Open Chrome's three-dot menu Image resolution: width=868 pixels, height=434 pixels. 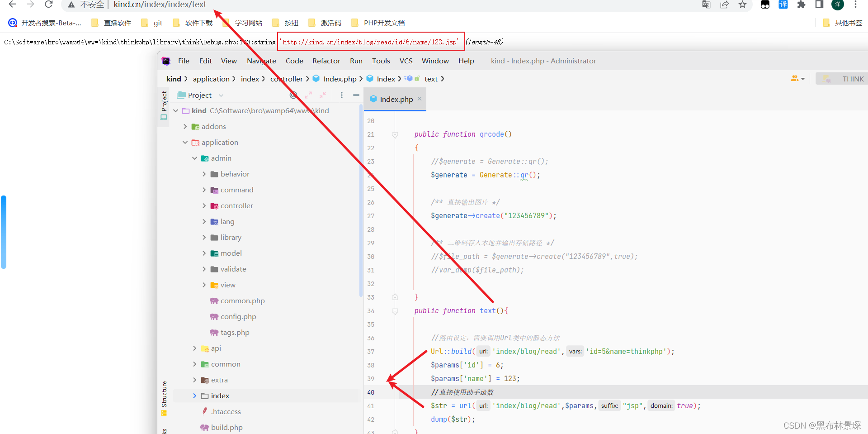[x=855, y=5]
